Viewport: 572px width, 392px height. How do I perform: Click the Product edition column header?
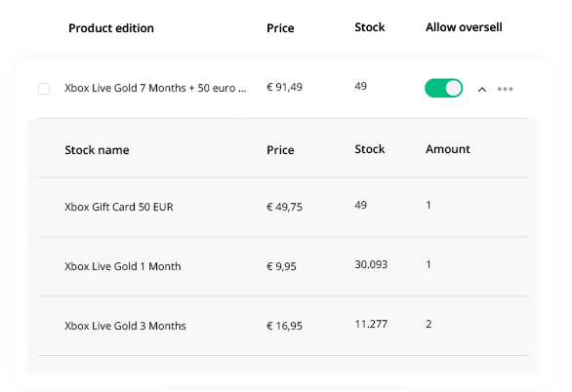tap(111, 28)
